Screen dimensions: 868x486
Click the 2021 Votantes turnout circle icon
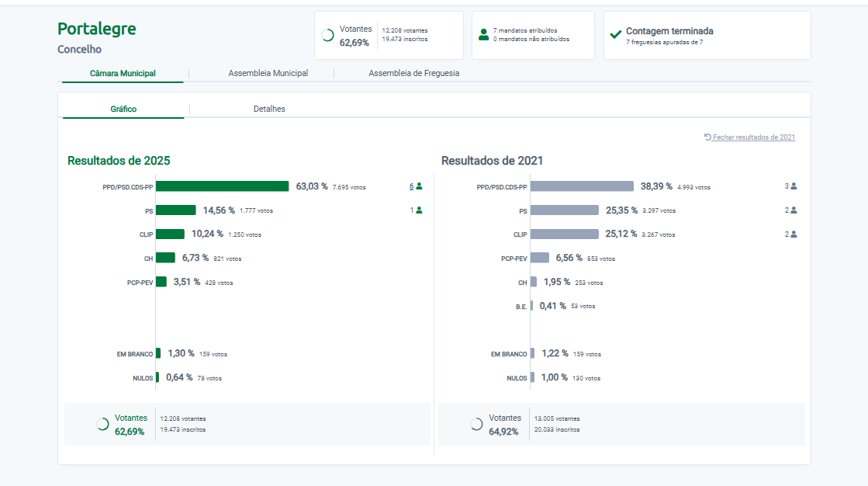476,424
